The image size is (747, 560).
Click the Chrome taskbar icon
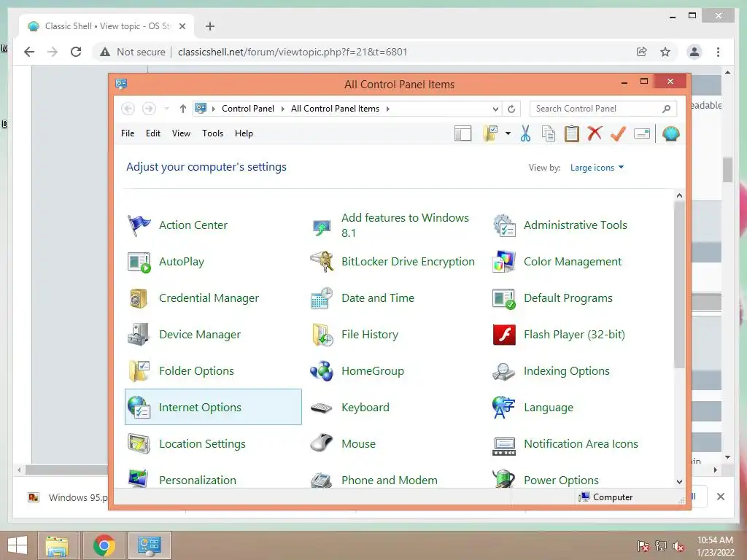click(x=104, y=545)
